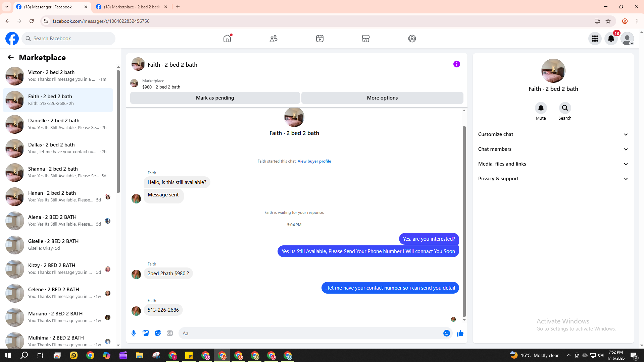The image size is (644, 362).
Task: Open the Friends icon in top navigation
Action: (x=274, y=39)
